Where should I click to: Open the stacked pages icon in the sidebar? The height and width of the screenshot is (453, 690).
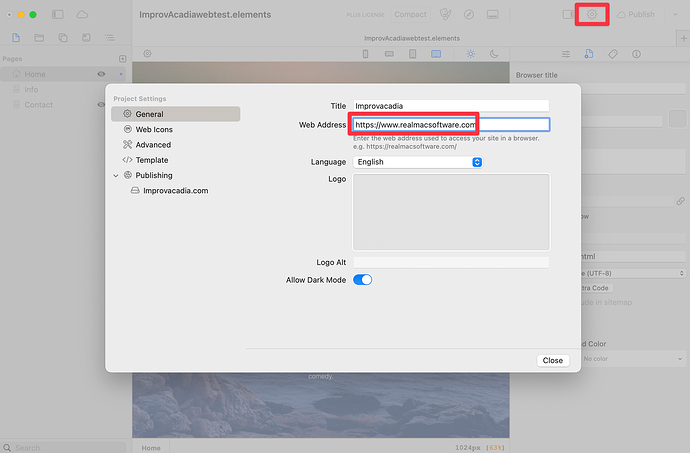point(63,38)
